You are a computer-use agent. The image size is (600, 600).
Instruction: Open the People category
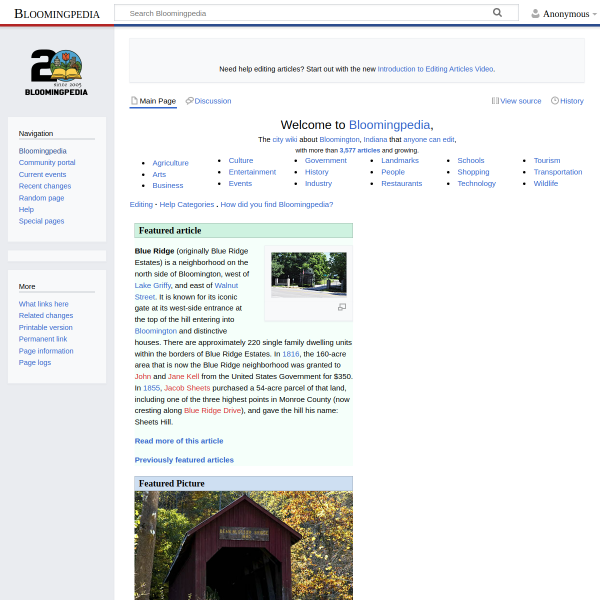tap(393, 172)
